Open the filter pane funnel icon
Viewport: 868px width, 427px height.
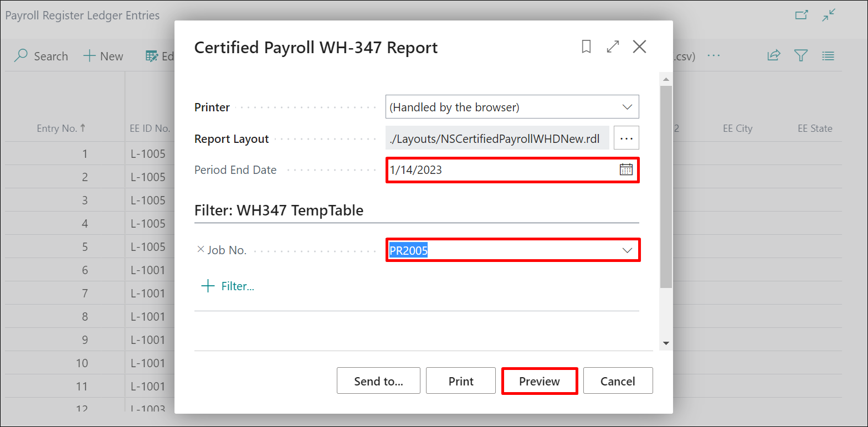coord(800,55)
